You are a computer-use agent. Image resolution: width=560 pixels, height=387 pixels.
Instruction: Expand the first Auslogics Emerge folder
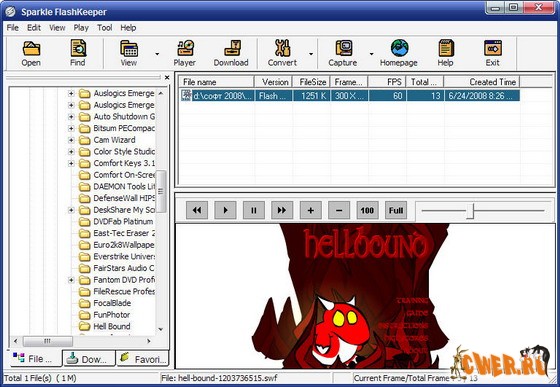pyautogui.click(x=71, y=94)
